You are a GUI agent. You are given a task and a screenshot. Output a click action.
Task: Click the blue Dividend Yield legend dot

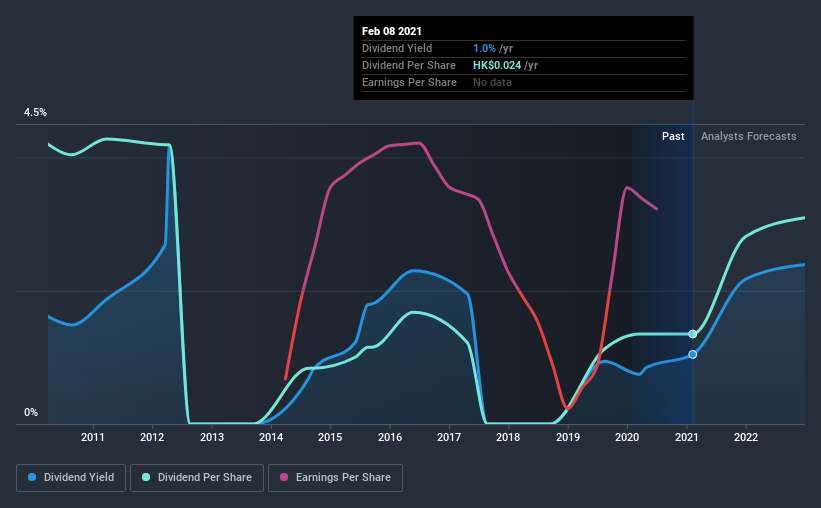click(32, 477)
